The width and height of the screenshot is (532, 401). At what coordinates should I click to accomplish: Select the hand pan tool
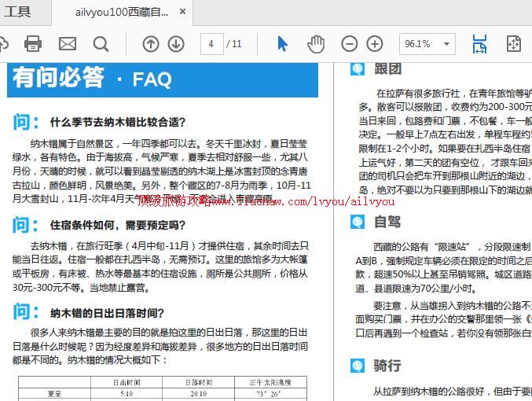pyautogui.click(x=316, y=44)
